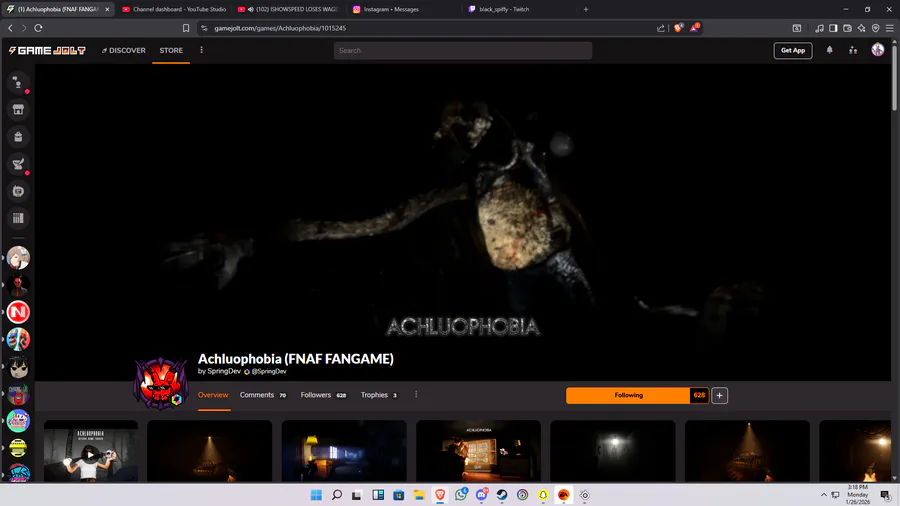This screenshot has width=900, height=506.
Task: Open the notifications bell
Action: [x=829, y=50]
